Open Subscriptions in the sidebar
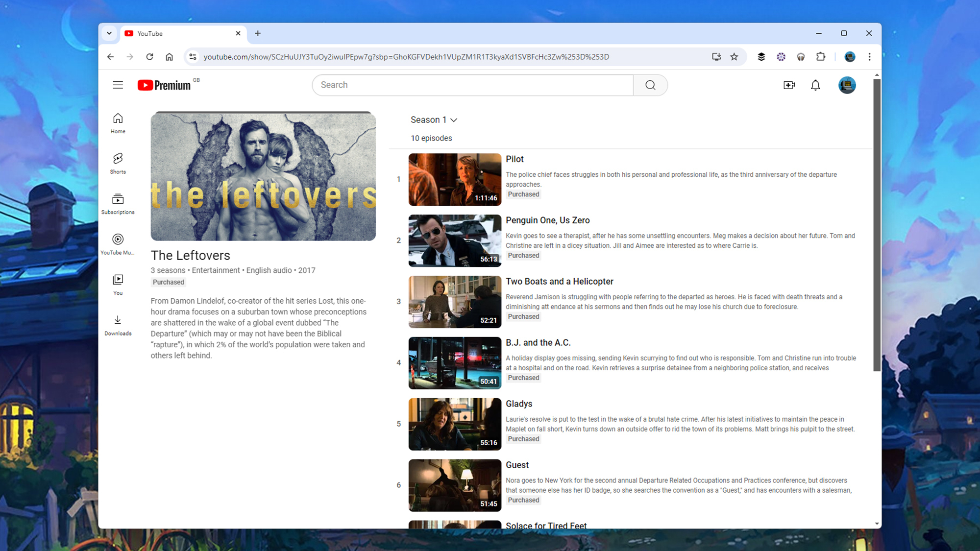Image resolution: width=980 pixels, height=551 pixels. [118, 204]
